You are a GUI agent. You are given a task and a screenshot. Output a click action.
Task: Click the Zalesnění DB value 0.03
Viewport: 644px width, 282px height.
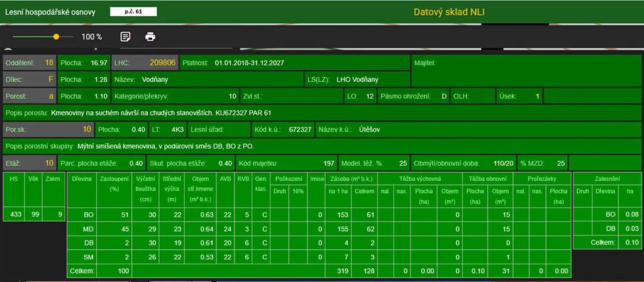pos(633,229)
